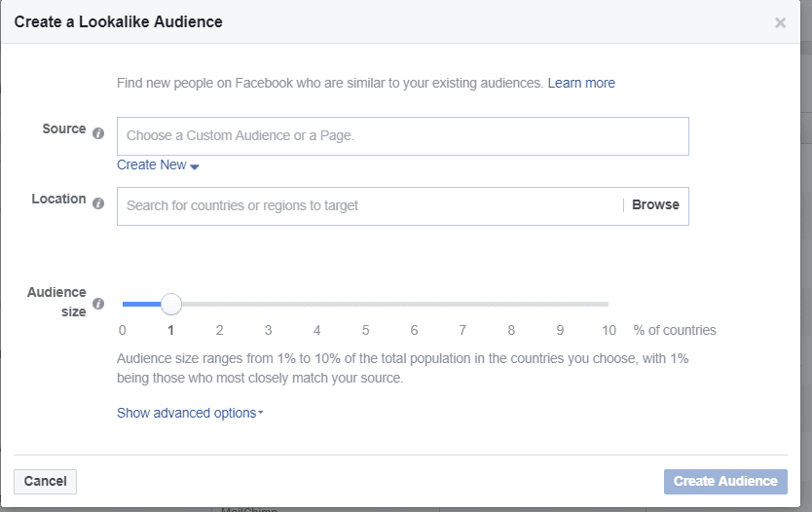The height and width of the screenshot is (512, 812).
Task: Click the info icon beside Location
Action: pos(98,203)
